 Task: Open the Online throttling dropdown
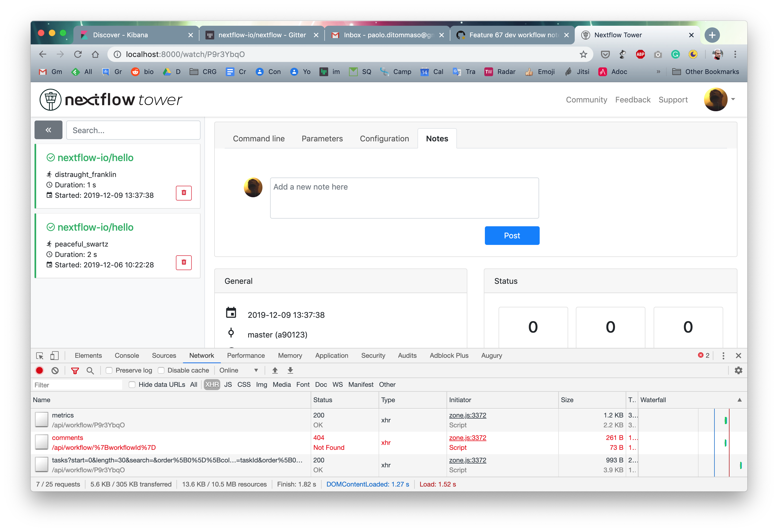pyautogui.click(x=239, y=370)
